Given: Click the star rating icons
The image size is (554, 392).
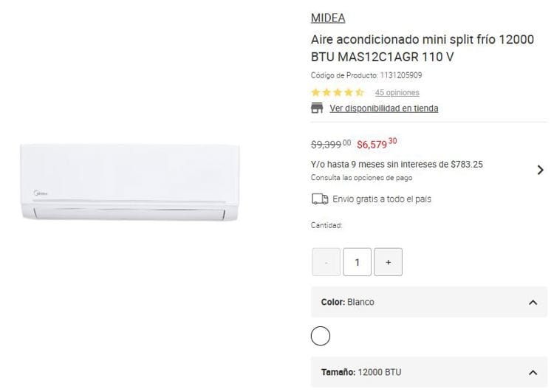Looking at the screenshot, I should click(338, 92).
